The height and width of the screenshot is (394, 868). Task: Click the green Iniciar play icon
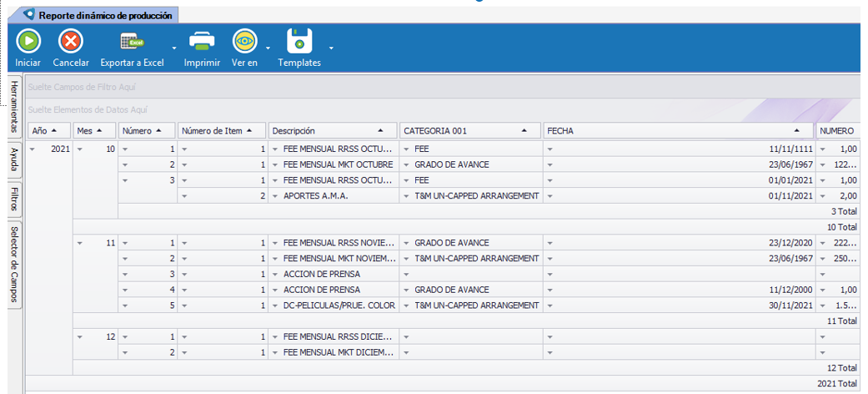[28, 41]
